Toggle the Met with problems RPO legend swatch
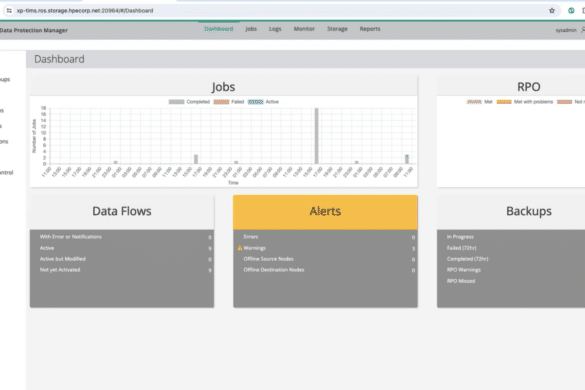This screenshot has height=390, width=585. [x=504, y=102]
